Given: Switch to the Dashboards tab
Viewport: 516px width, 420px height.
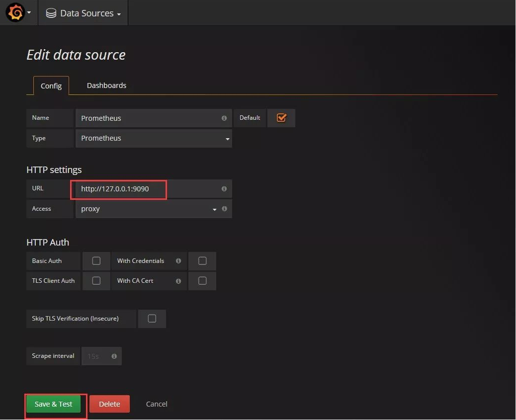Looking at the screenshot, I should pos(106,85).
